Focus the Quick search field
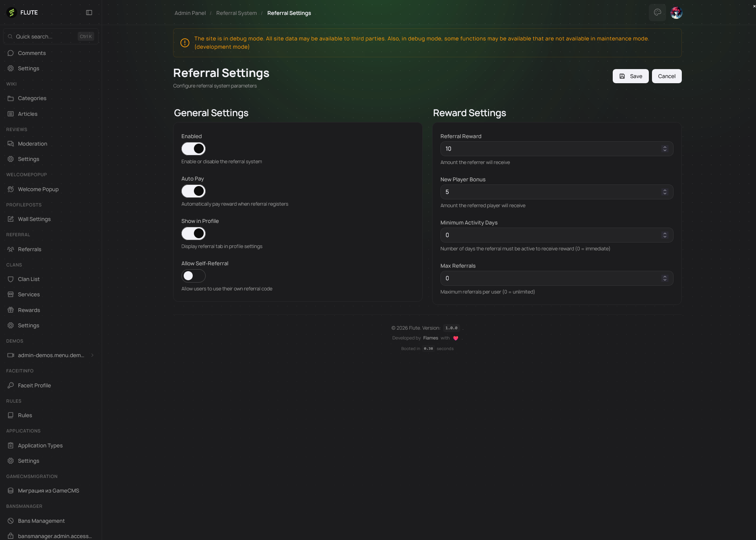The image size is (756, 540). 45,36
